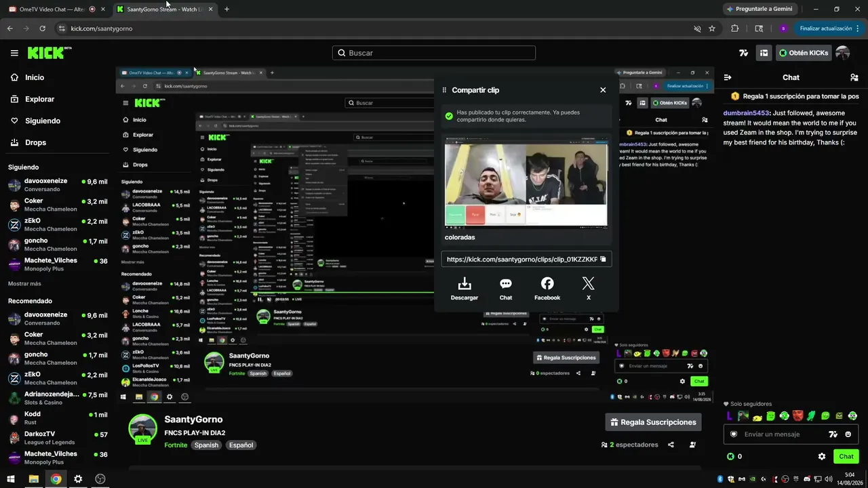Toggle the crossed-eye icon in the address bar

click(697, 28)
